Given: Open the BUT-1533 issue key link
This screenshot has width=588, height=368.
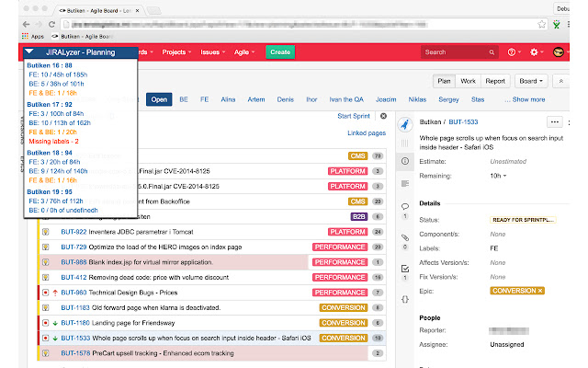Looking at the screenshot, I should coord(463,122).
